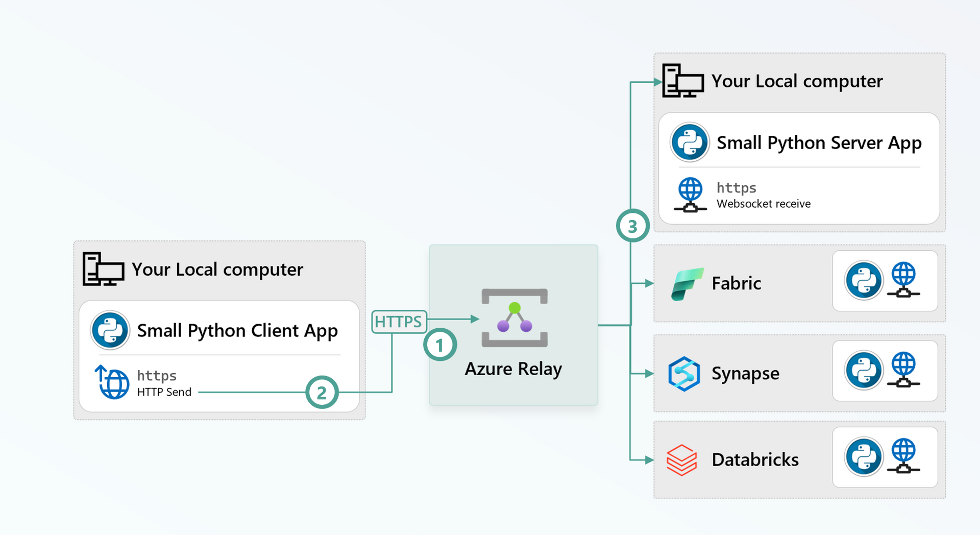Click the Fabric logo icon

pos(687,284)
